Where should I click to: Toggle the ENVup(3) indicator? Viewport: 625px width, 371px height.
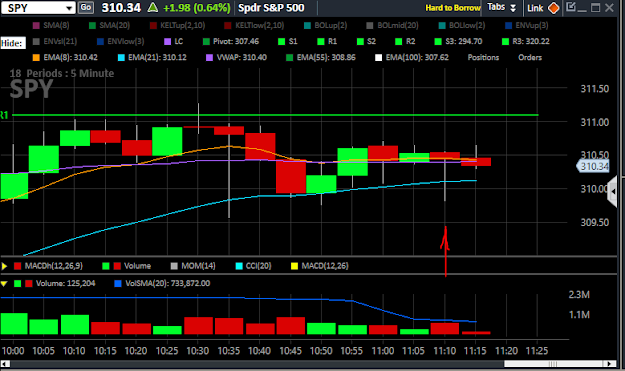pos(527,26)
